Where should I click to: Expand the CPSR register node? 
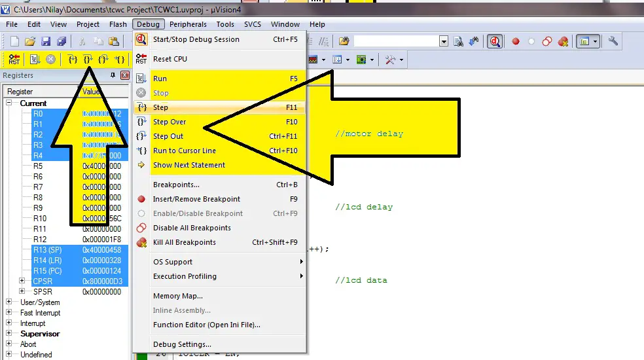click(x=22, y=281)
